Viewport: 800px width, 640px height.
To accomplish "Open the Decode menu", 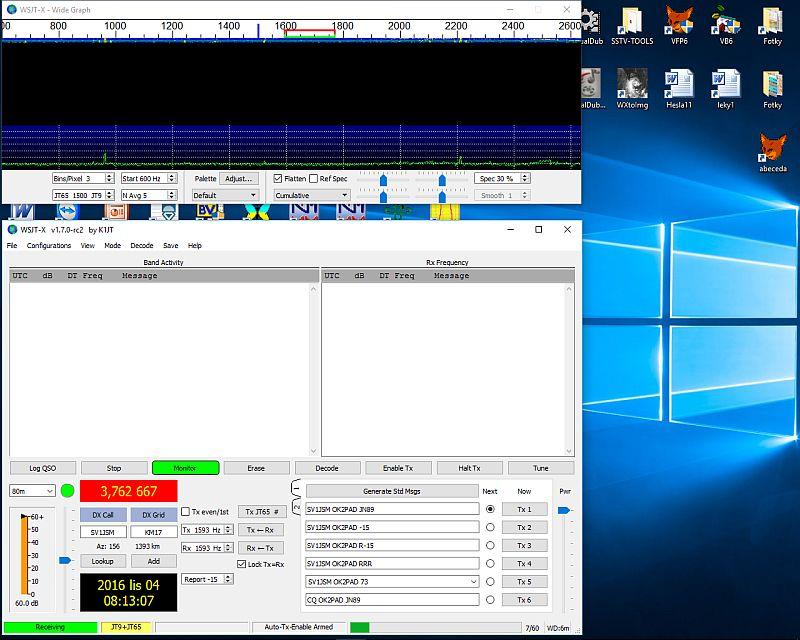I will tap(142, 245).
